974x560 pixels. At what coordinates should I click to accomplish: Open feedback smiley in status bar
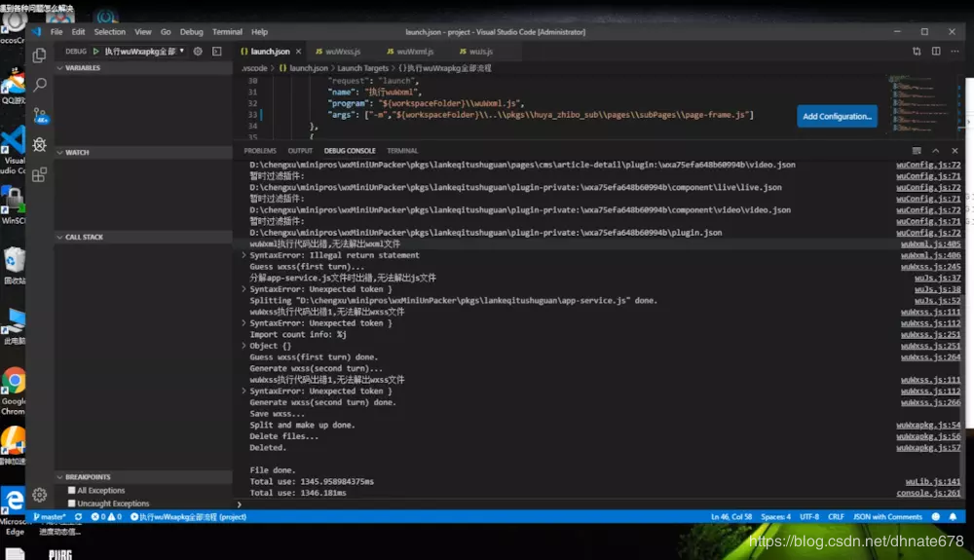click(x=935, y=516)
